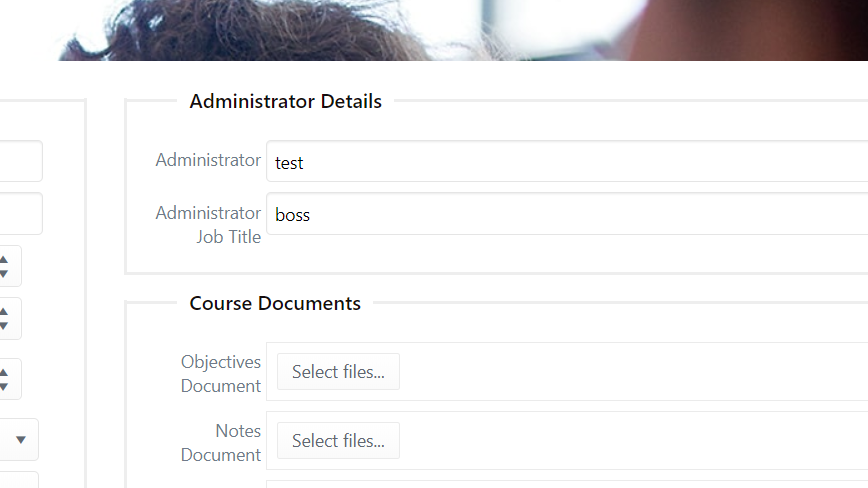This screenshot has height=488, width=868.
Task: Click the Objectives Document label
Action: point(221,374)
